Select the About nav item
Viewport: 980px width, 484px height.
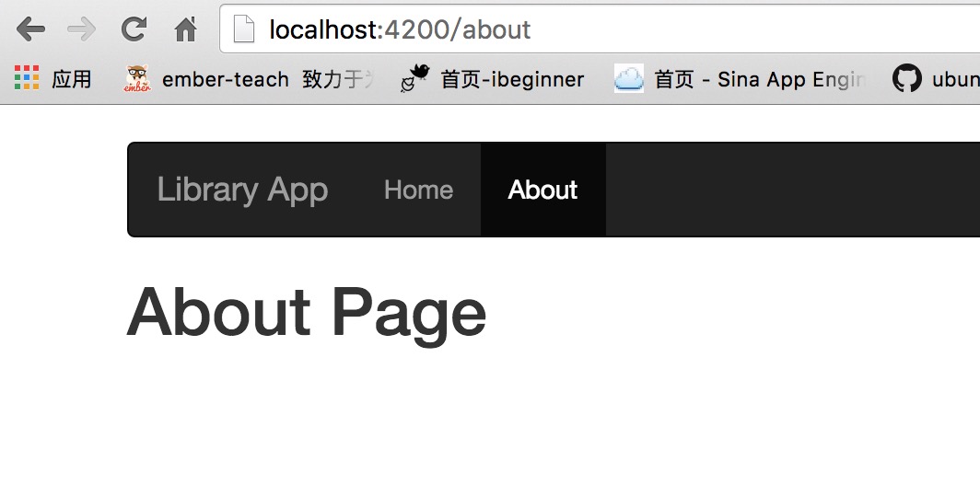click(x=542, y=190)
